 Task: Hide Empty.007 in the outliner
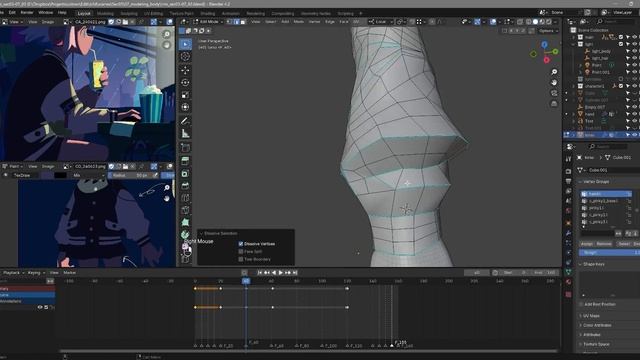(635, 107)
